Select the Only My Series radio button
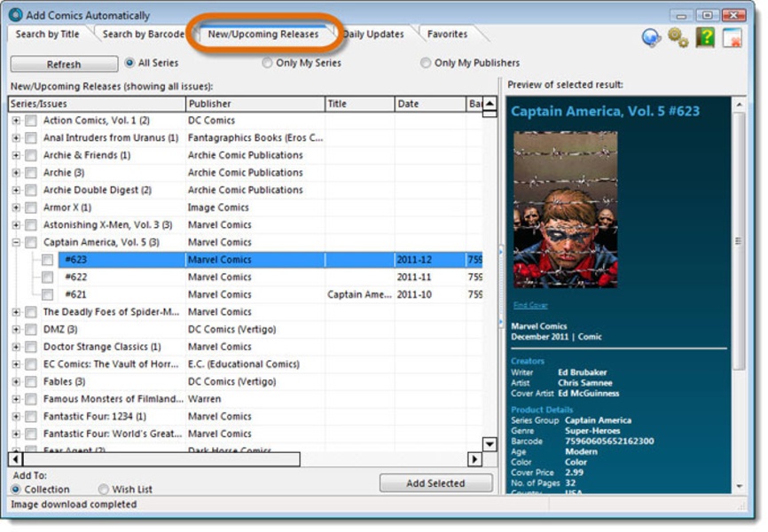The height and width of the screenshot is (532, 768). (266, 63)
